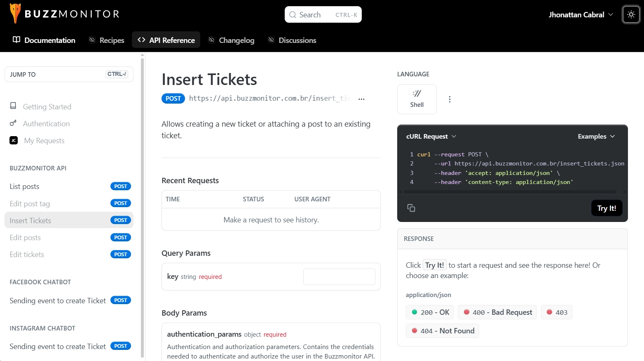Choose the 404 - Not Found example

pyautogui.click(x=443, y=331)
